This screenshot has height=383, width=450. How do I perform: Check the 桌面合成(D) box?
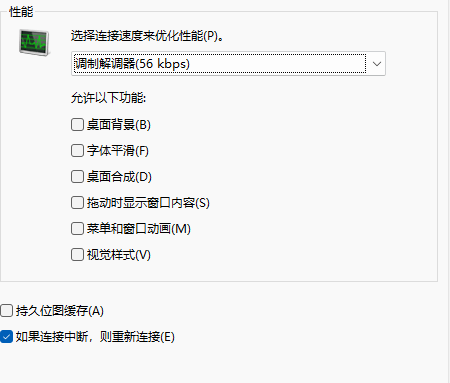[x=77, y=177]
